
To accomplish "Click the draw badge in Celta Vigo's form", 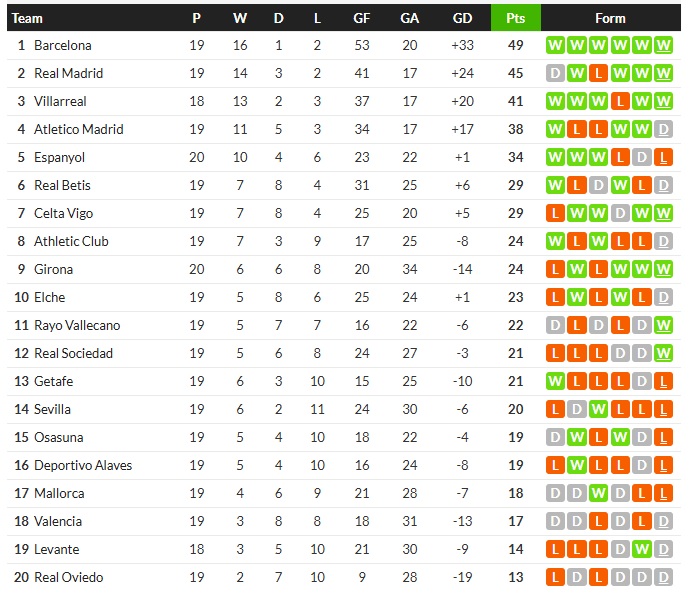I will [620, 213].
